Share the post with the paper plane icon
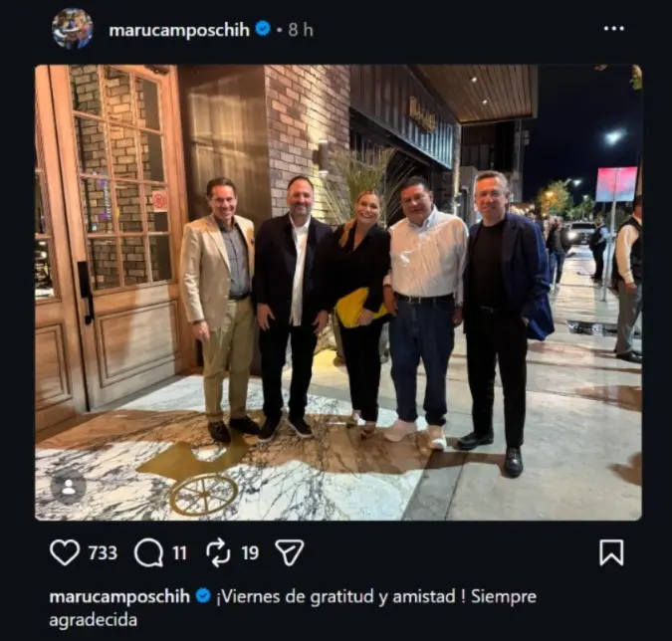 [x=290, y=552]
